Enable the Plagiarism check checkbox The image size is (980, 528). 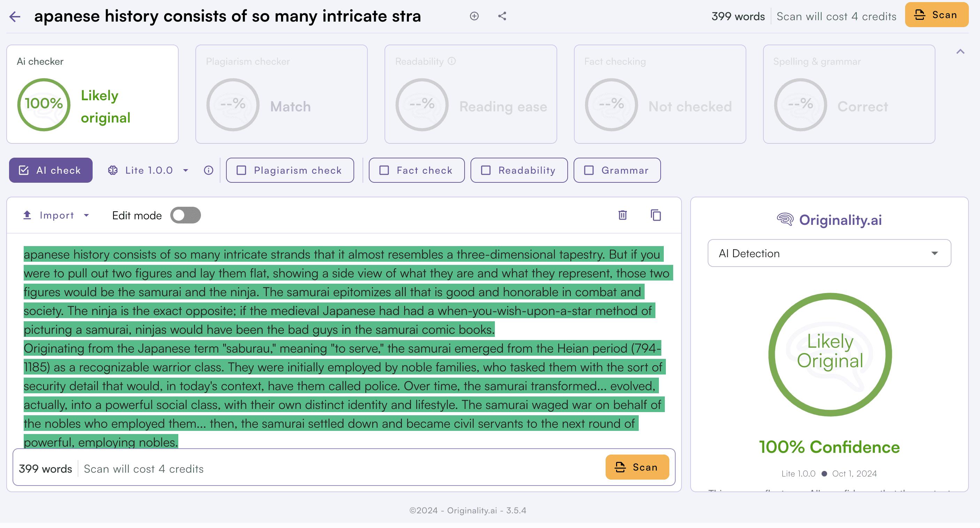(242, 170)
